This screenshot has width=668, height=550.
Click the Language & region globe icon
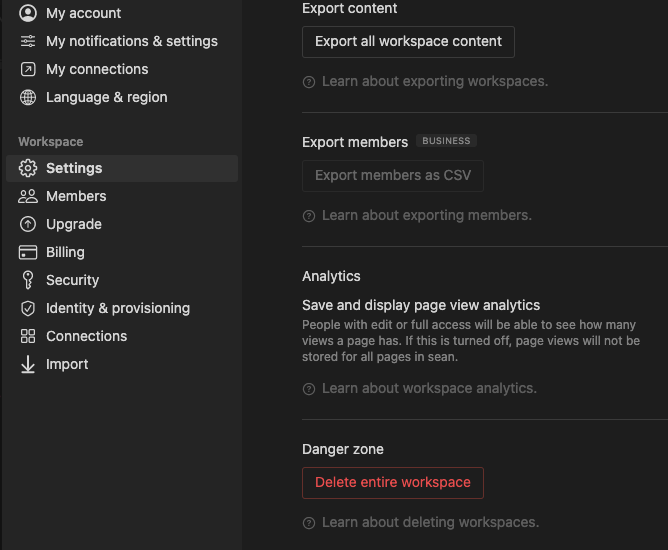click(28, 97)
